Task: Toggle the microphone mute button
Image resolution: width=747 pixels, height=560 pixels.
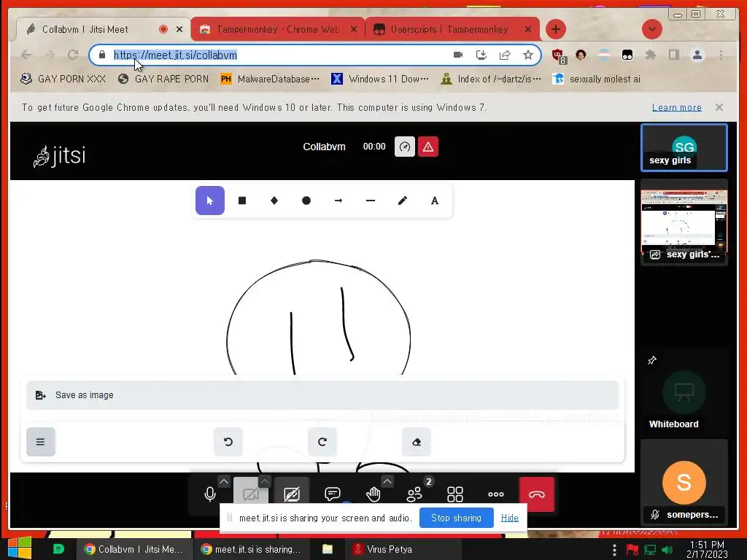Action: point(209,494)
